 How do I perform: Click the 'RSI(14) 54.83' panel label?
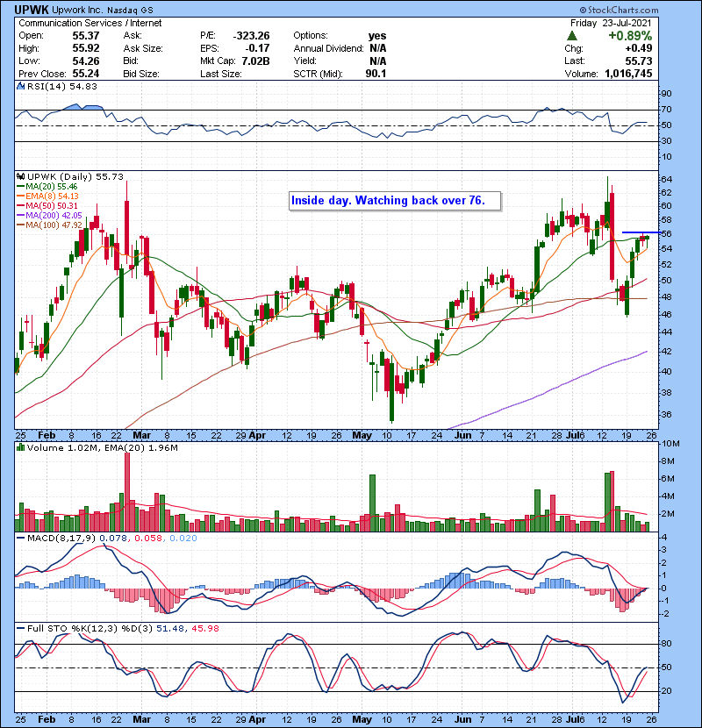coord(62,86)
